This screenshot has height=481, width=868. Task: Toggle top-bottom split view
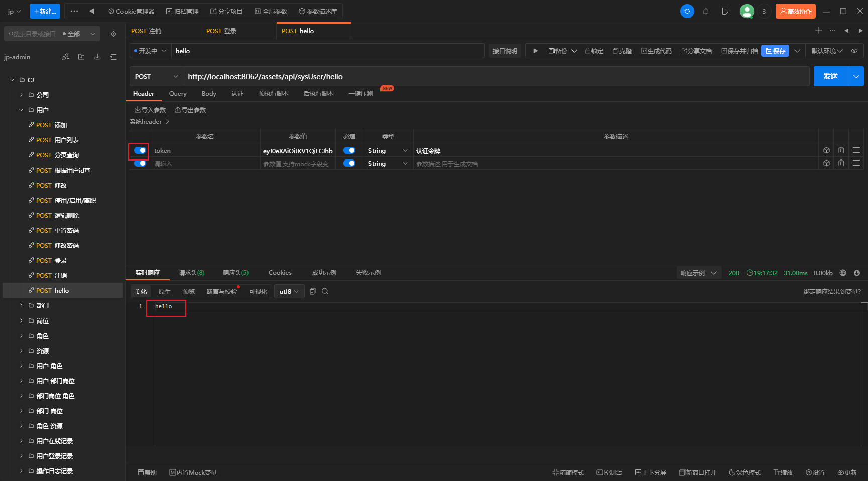(x=651, y=472)
